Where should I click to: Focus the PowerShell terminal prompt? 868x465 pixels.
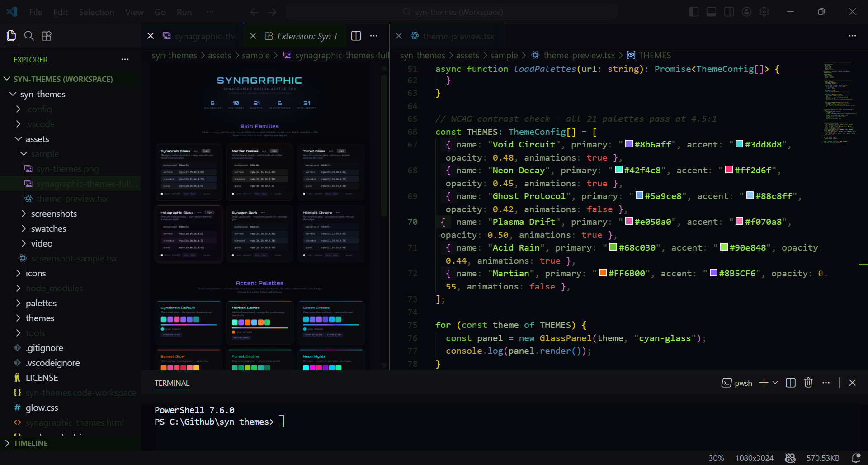(x=281, y=422)
